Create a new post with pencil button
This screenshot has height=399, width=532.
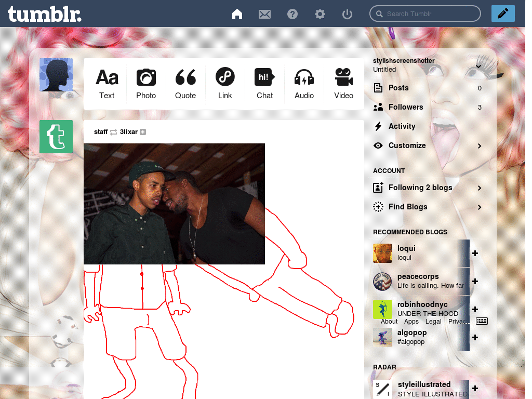pos(503,14)
